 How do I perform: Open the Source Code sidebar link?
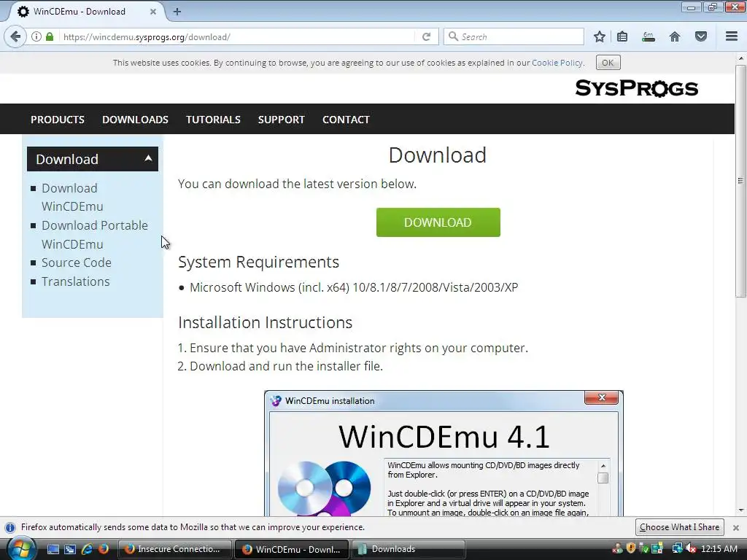coord(76,262)
